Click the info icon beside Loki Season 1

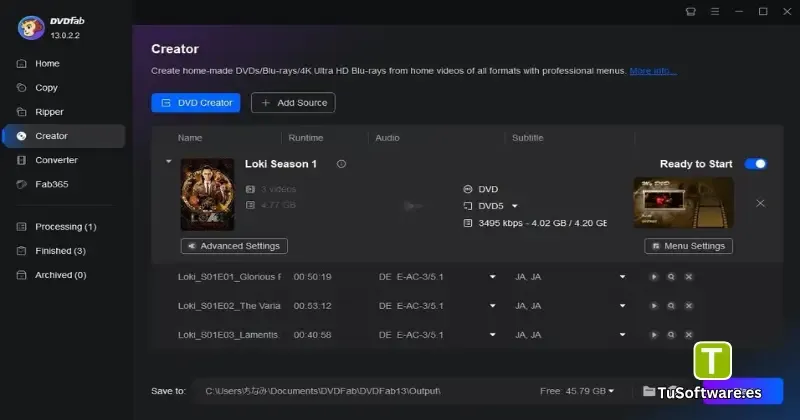click(x=341, y=164)
